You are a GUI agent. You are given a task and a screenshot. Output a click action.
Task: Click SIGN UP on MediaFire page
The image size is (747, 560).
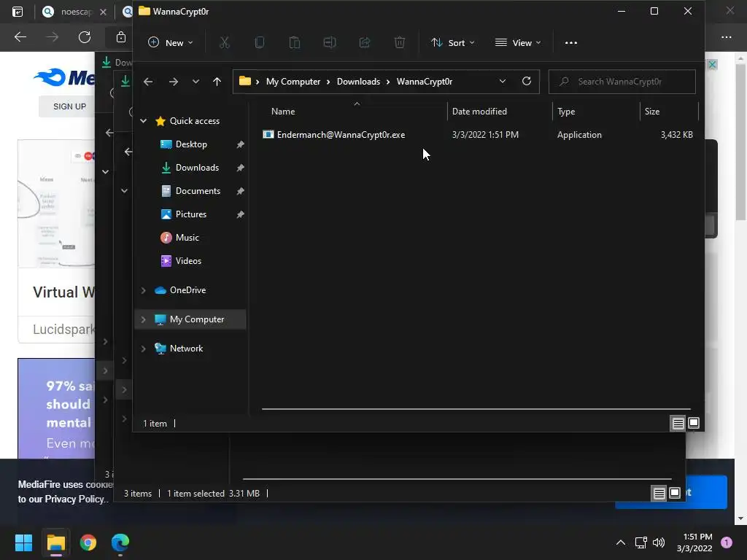69,106
